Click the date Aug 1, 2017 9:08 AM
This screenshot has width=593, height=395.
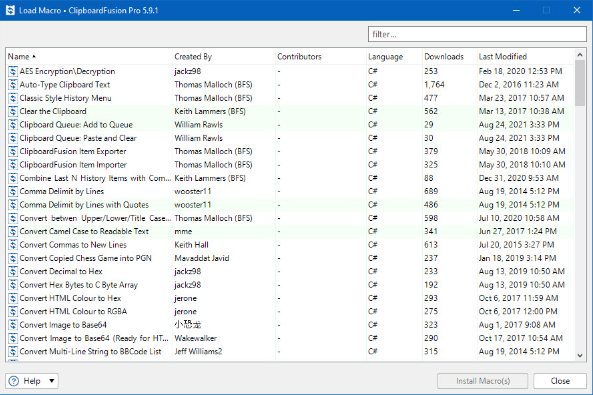pos(517,325)
